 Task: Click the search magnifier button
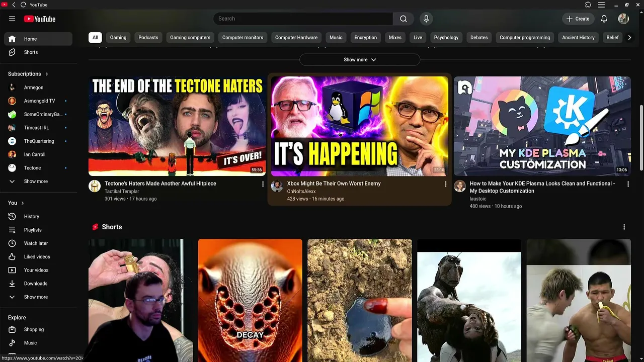tap(404, 19)
